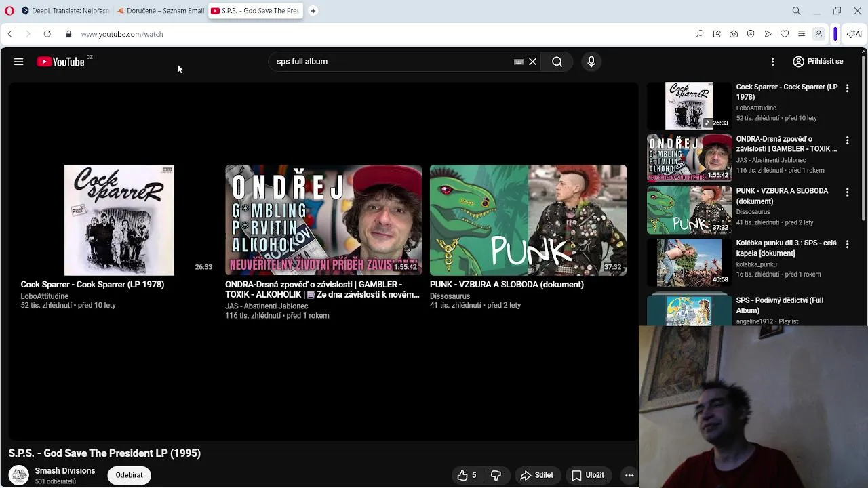The height and width of the screenshot is (488, 868).
Task: Open Cock Sparrer endscreen thumbnail
Action: (119, 220)
